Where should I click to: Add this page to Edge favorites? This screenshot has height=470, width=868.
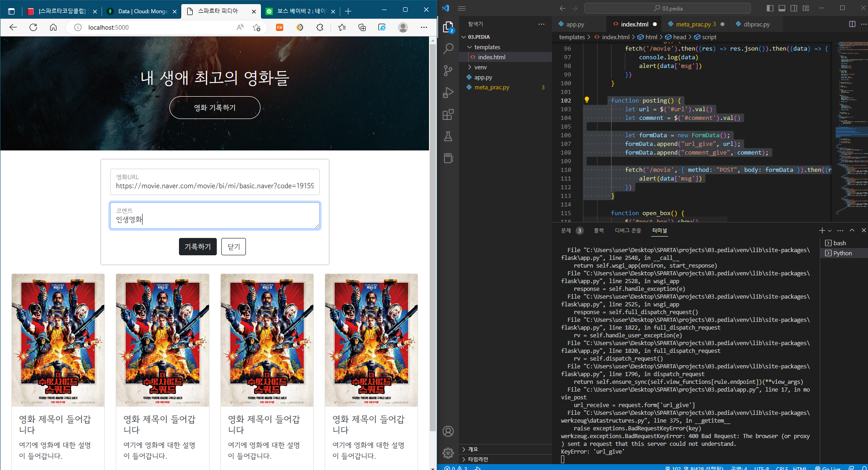256,27
